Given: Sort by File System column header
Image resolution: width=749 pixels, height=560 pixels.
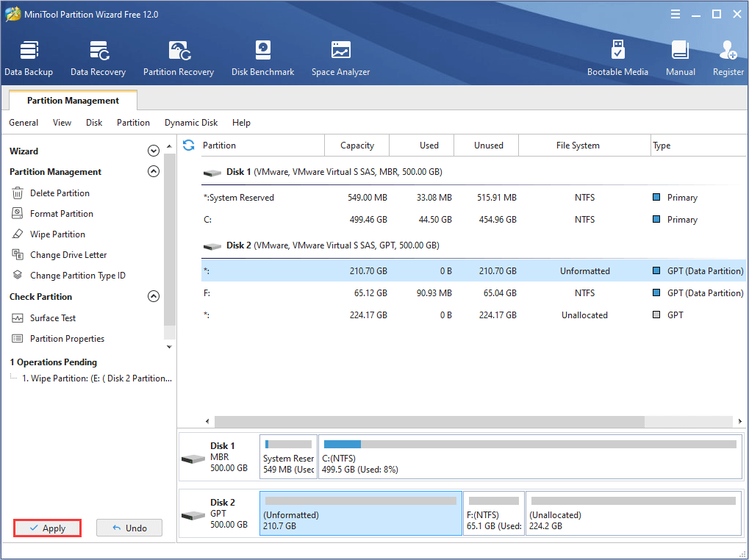Looking at the screenshot, I should point(584,145).
